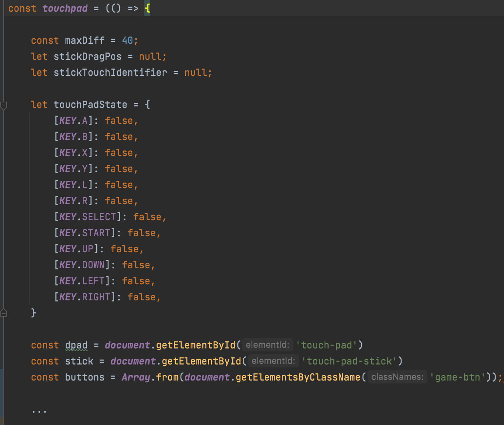Click the false value on the KEY.SELECT row

point(147,217)
